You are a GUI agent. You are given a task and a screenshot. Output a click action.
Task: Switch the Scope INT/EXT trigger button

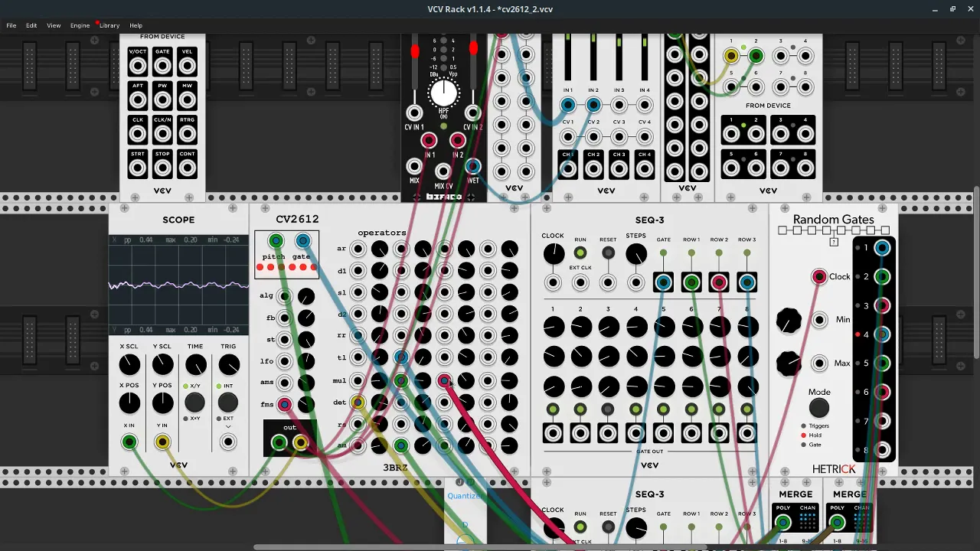tap(228, 402)
